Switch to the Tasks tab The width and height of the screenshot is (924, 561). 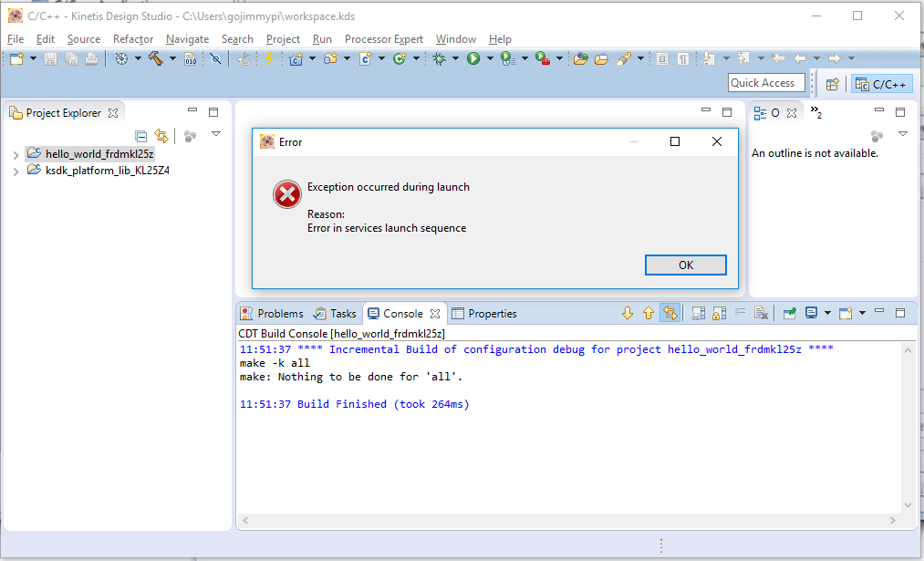[x=335, y=314]
